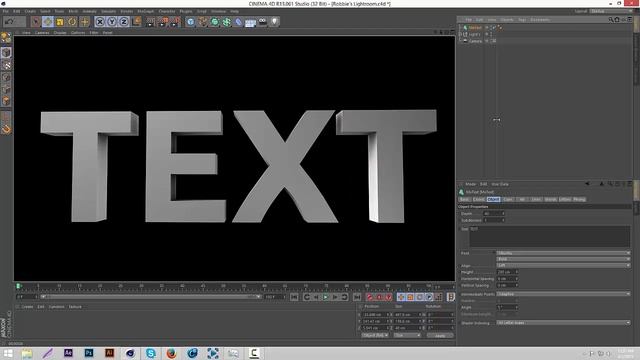The height and width of the screenshot is (360, 640).
Task: Toggle Position keyframe recording
Action: tap(401, 297)
